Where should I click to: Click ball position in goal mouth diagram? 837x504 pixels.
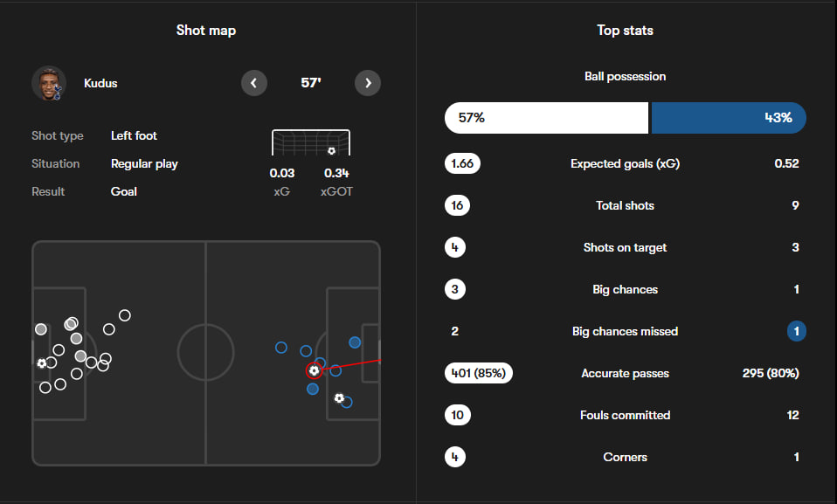(331, 150)
